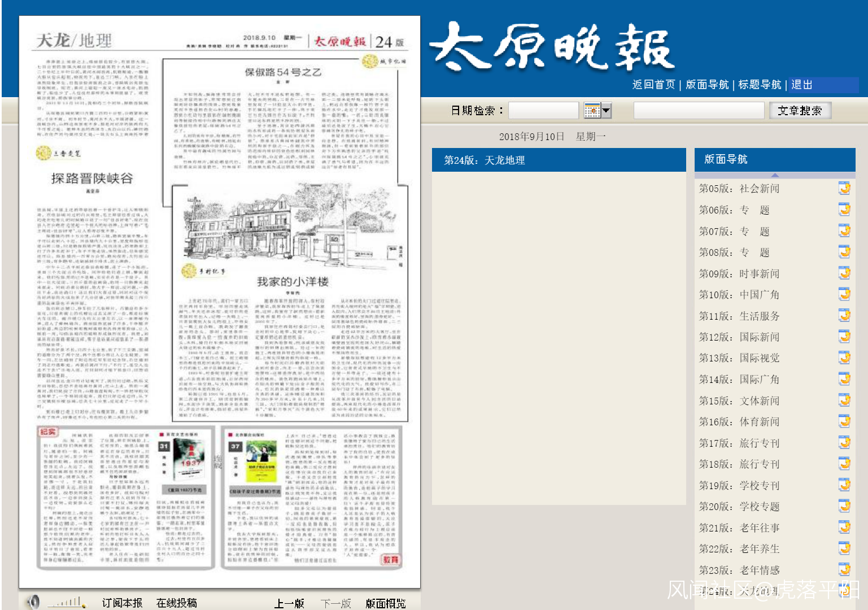Click the icon beside 第09版：时事新闻
Image resolution: width=868 pixels, height=610 pixels.
[844, 273]
